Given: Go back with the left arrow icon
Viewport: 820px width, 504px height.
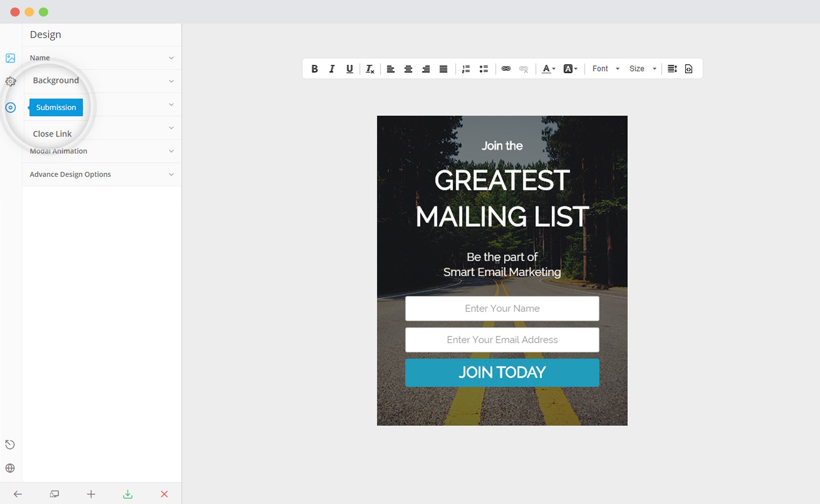Looking at the screenshot, I should pyautogui.click(x=18, y=494).
